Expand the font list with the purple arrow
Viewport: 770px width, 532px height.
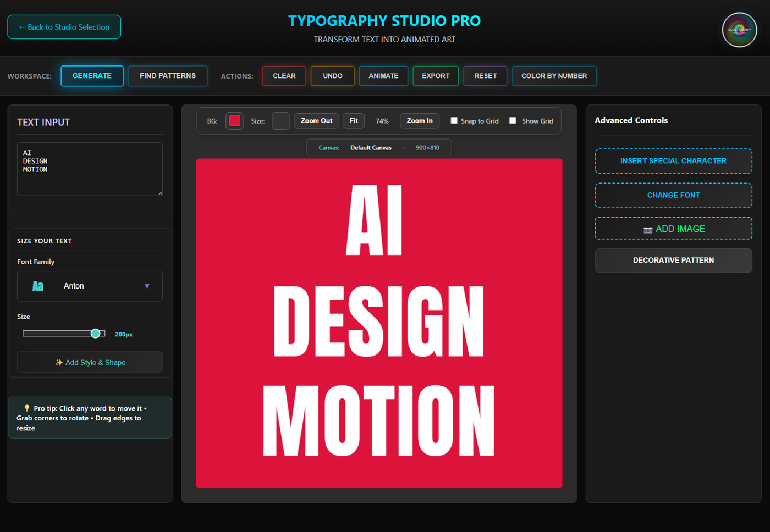click(147, 286)
